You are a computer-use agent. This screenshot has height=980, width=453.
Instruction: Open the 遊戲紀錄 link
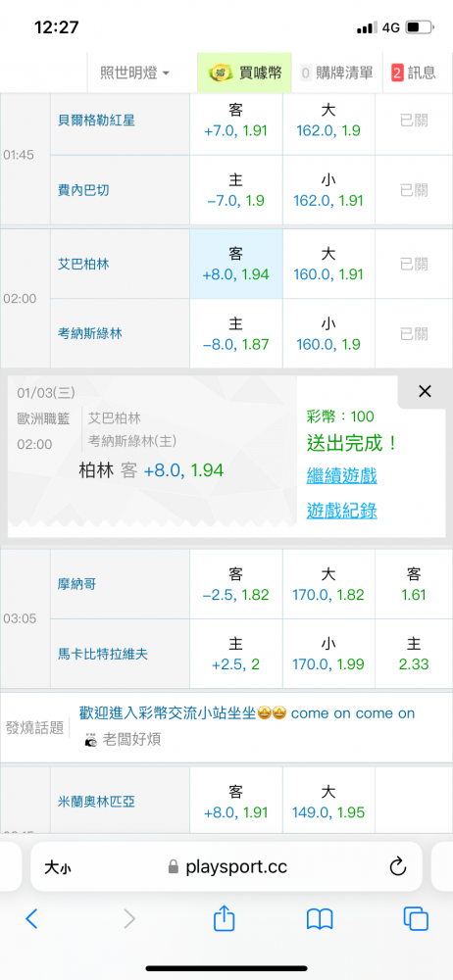pyautogui.click(x=341, y=511)
